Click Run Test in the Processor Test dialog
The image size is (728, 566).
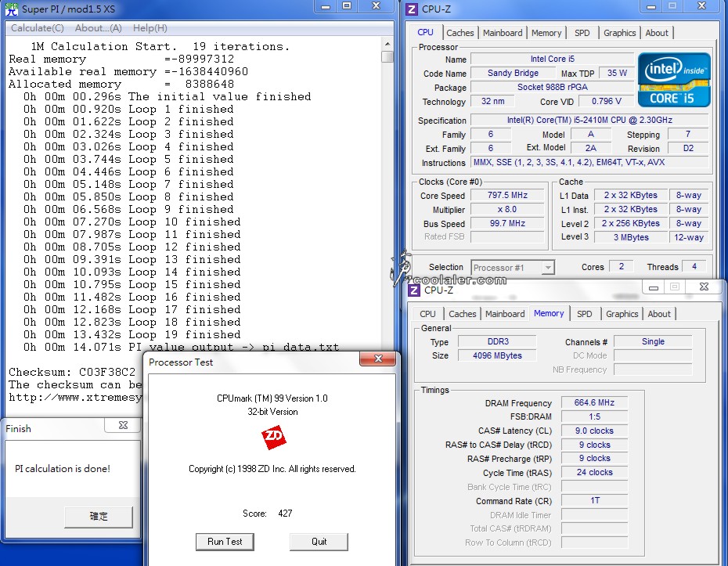225,542
